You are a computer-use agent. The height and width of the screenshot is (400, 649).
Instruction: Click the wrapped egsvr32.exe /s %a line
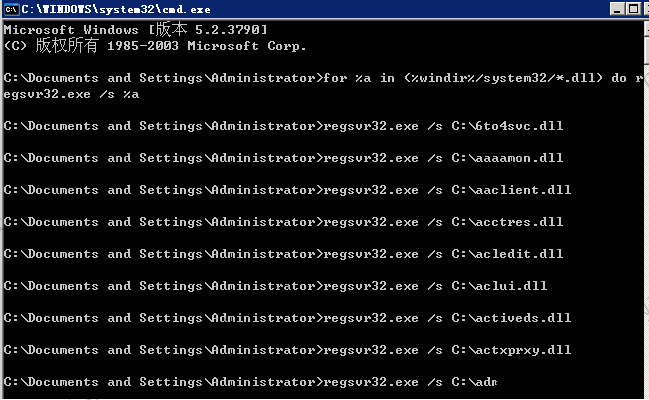coord(71,94)
